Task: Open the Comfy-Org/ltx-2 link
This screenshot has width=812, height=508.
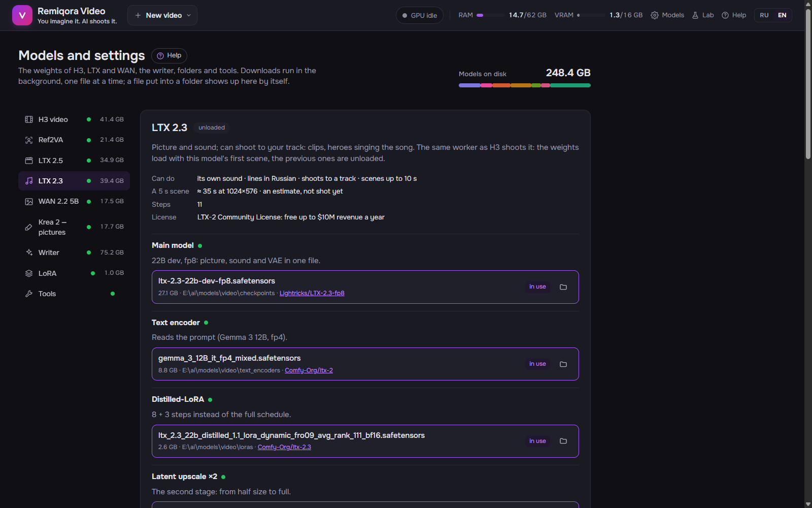Action: tap(309, 370)
